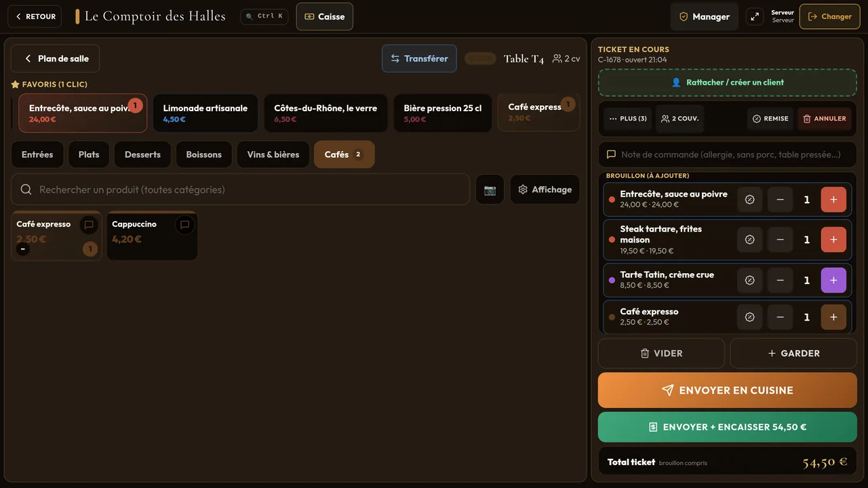Add the Cappuccino product card
The width and height of the screenshot is (868, 488).
click(x=152, y=235)
